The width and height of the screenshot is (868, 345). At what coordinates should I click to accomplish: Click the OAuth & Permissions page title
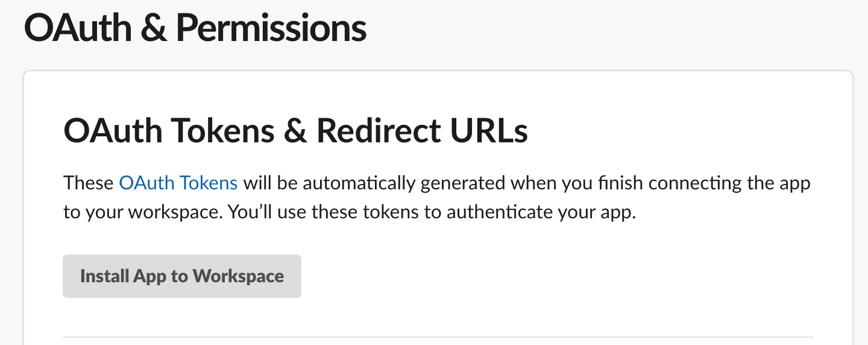pos(195,28)
